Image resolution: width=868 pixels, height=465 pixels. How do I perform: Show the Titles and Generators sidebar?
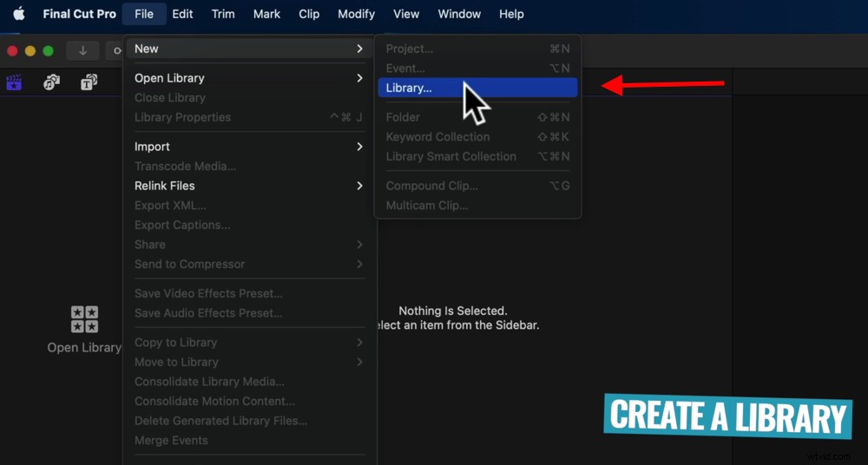89,82
